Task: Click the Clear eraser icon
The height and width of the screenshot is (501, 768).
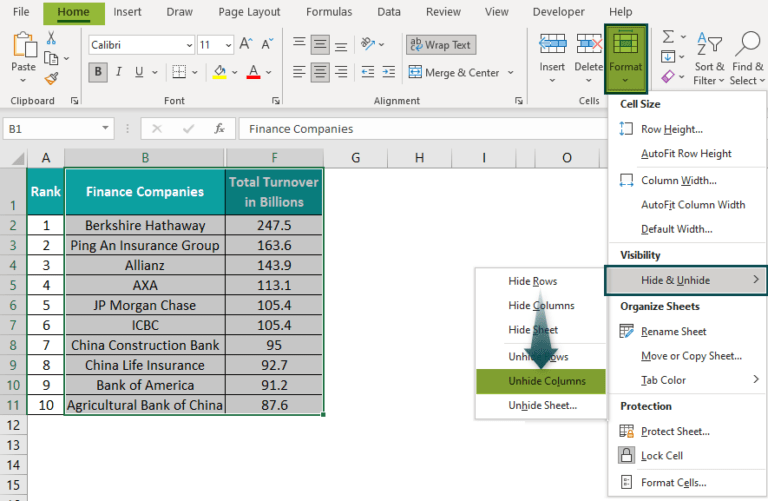Action: click(x=668, y=76)
